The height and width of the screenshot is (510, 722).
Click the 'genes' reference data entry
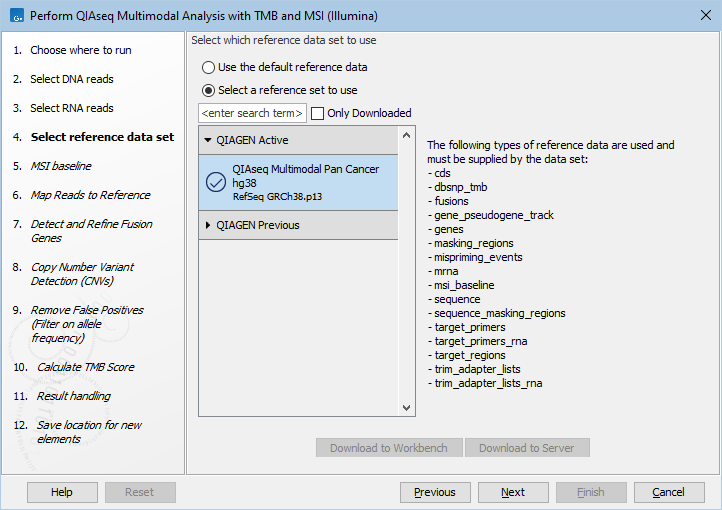448,229
